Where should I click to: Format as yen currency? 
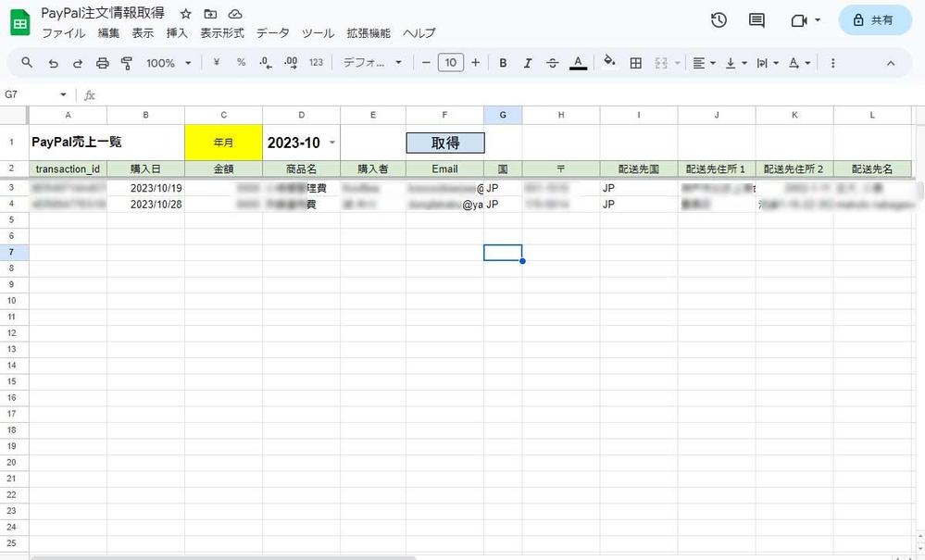tap(217, 63)
